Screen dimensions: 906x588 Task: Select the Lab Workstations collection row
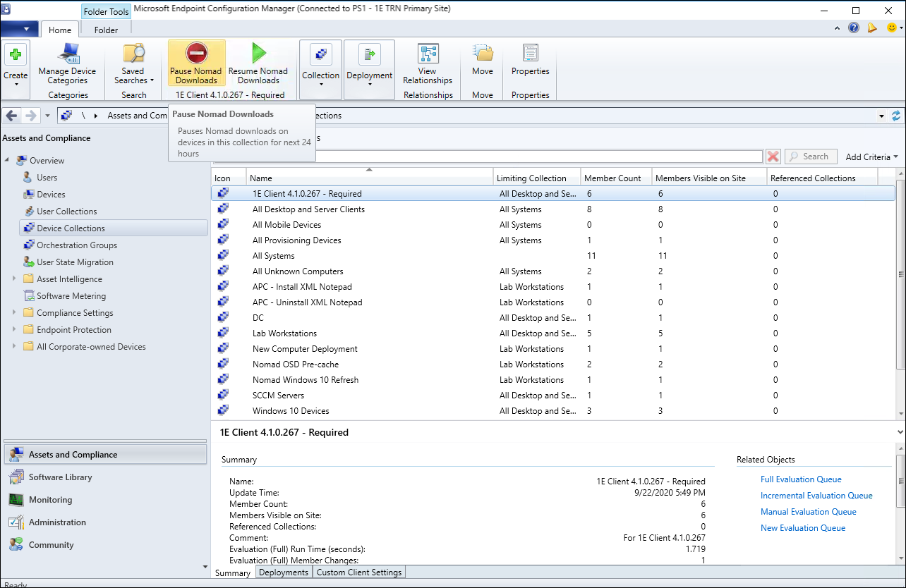pos(285,333)
